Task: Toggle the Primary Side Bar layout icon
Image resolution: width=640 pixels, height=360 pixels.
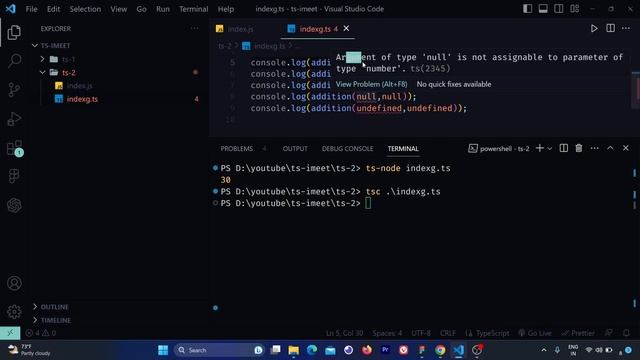Action: click(527, 9)
